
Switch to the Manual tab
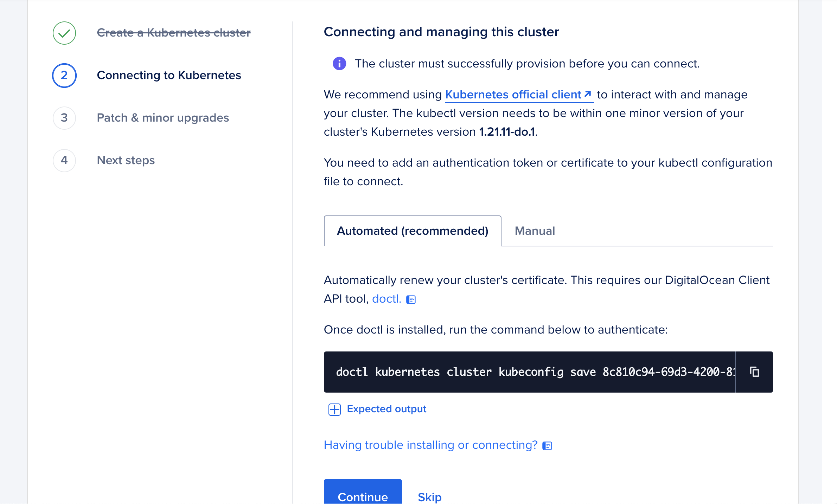coord(535,231)
